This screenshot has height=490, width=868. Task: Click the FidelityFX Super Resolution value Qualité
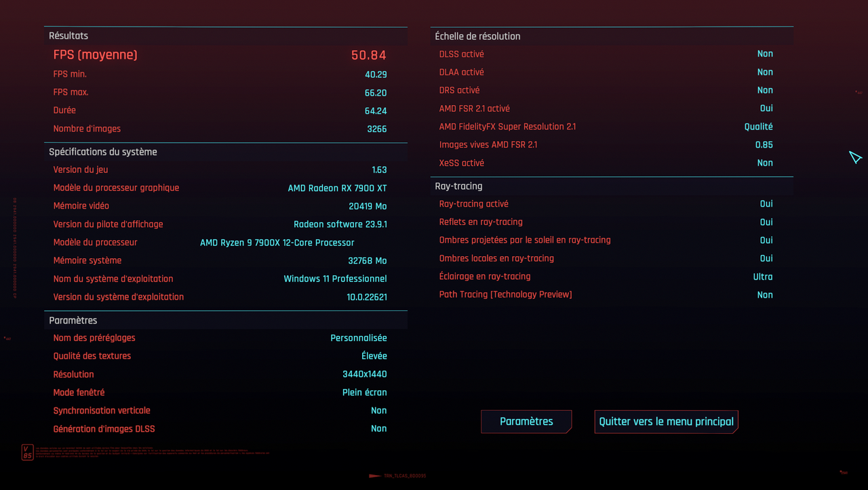pos(759,127)
